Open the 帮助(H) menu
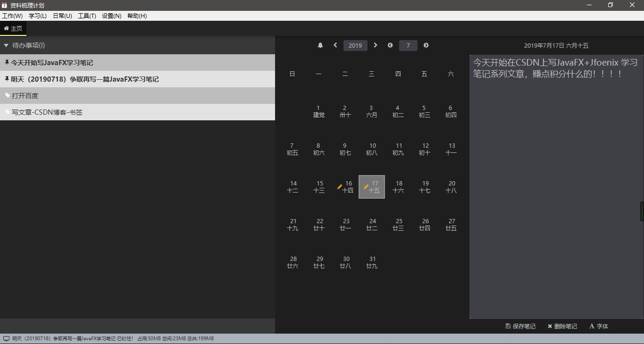Image resolution: width=644 pixels, height=344 pixels. point(137,16)
